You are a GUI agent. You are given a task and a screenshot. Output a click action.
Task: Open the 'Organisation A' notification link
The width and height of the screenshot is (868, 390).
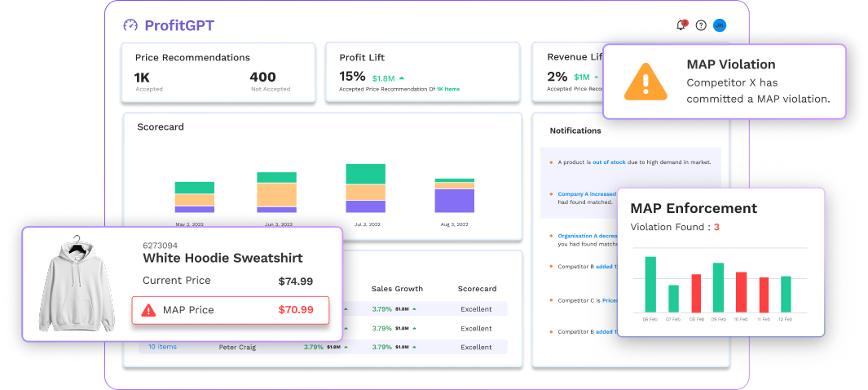click(x=588, y=236)
